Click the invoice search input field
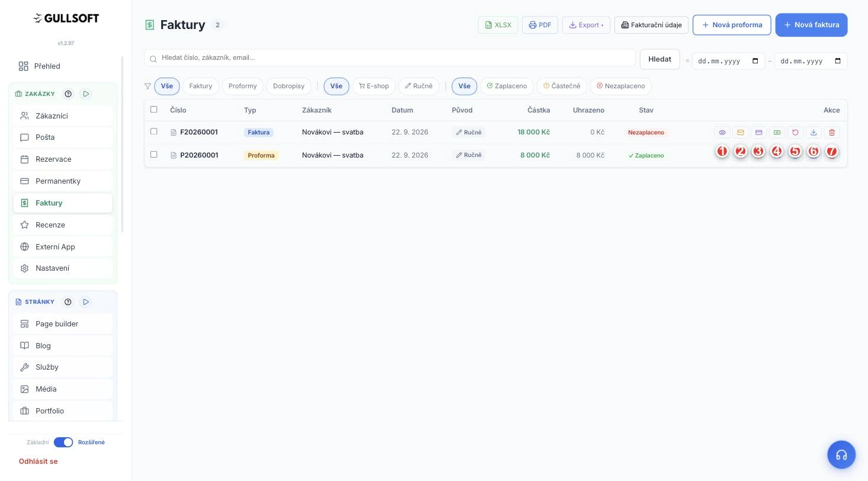This screenshot has height=481, width=868. pyautogui.click(x=390, y=57)
